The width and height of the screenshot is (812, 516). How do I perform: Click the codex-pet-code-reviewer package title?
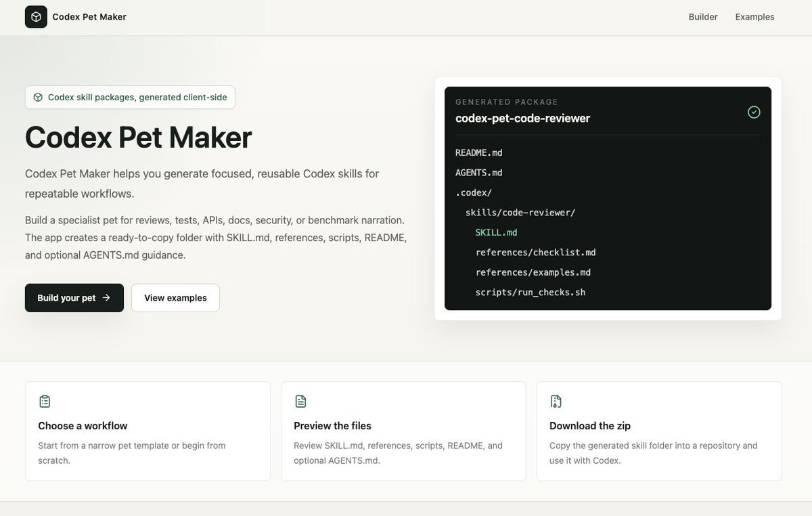pos(523,119)
